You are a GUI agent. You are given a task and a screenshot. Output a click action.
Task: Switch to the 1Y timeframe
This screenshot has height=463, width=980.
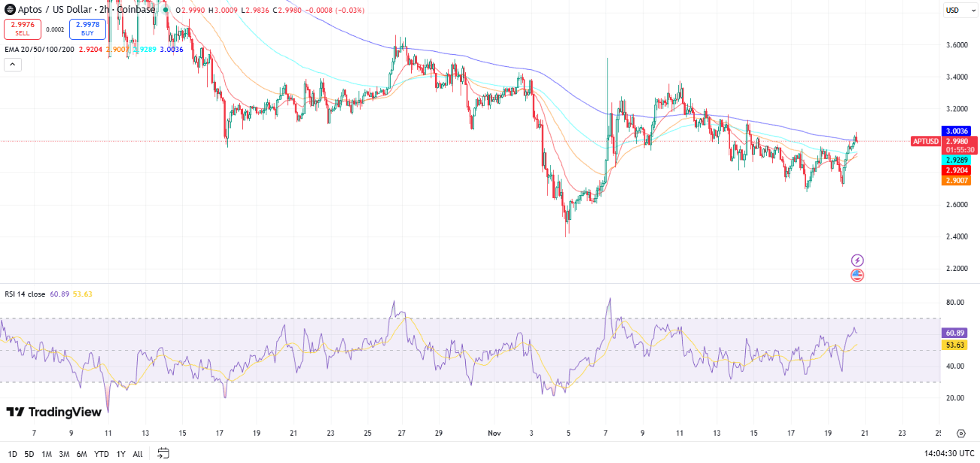pyautogui.click(x=120, y=454)
